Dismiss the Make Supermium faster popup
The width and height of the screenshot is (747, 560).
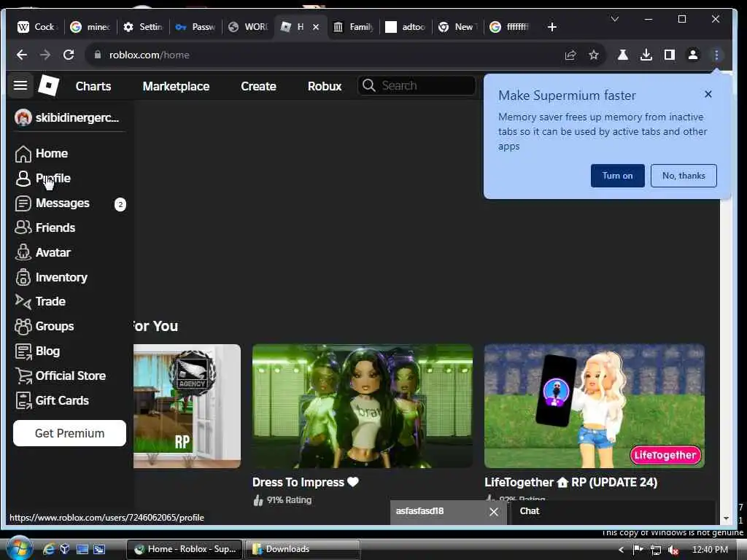click(x=708, y=94)
